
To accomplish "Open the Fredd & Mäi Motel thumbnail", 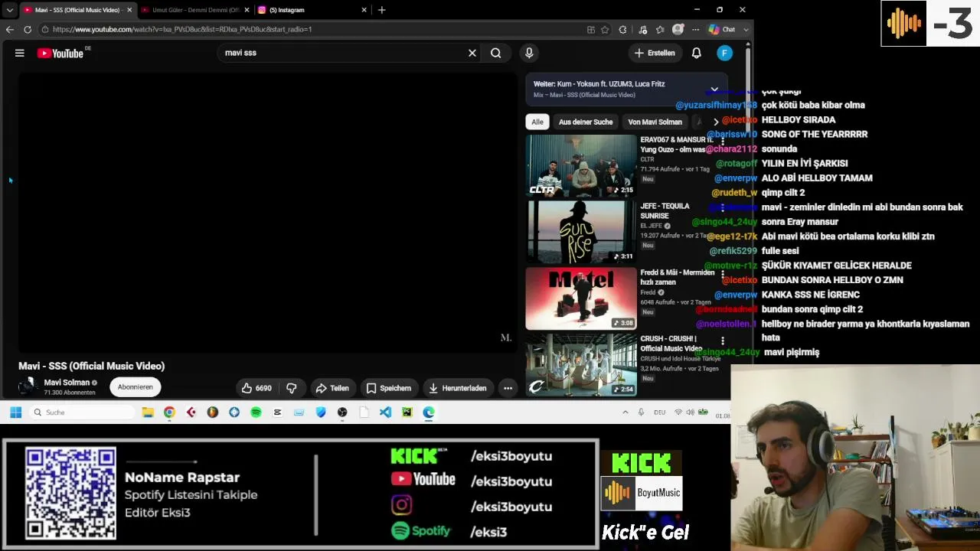I will (581, 298).
